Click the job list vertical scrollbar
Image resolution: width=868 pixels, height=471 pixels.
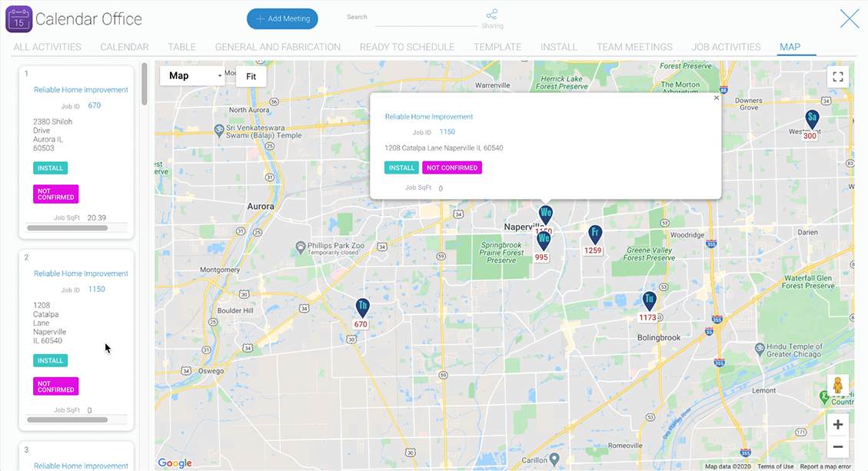click(145, 84)
